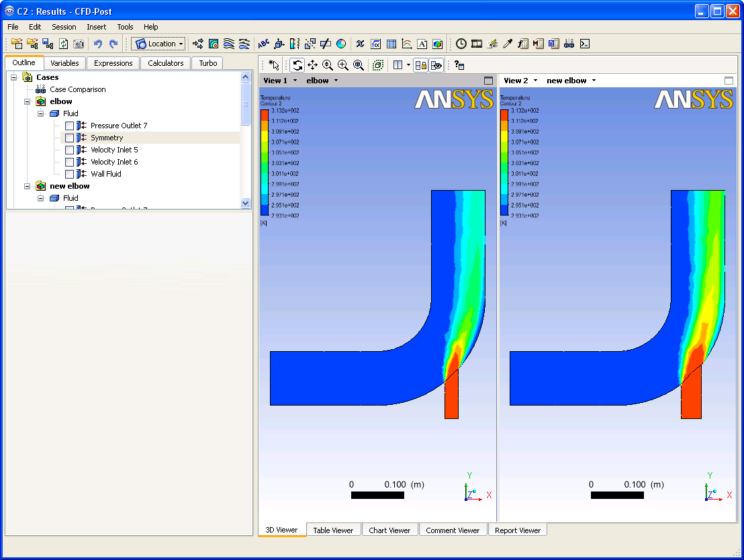Click the View 1 temperature legend color bar

pos(265,162)
